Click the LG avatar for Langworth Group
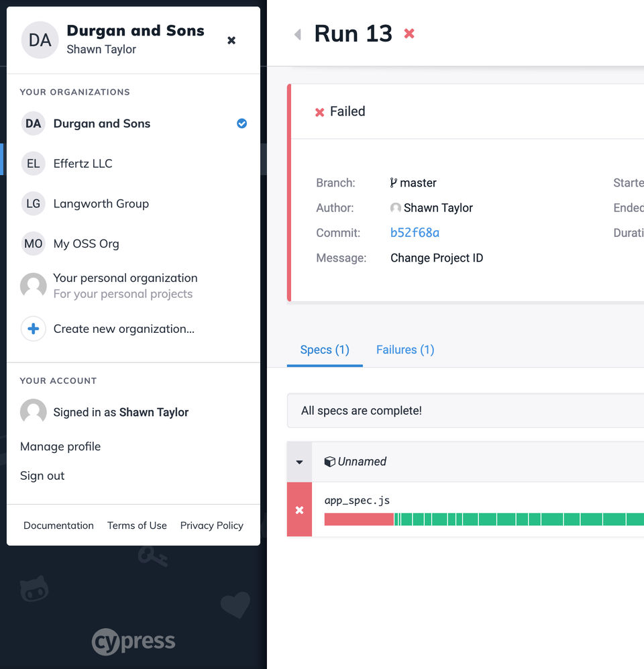Image resolution: width=644 pixels, height=669 pixels. pos(34,203)
